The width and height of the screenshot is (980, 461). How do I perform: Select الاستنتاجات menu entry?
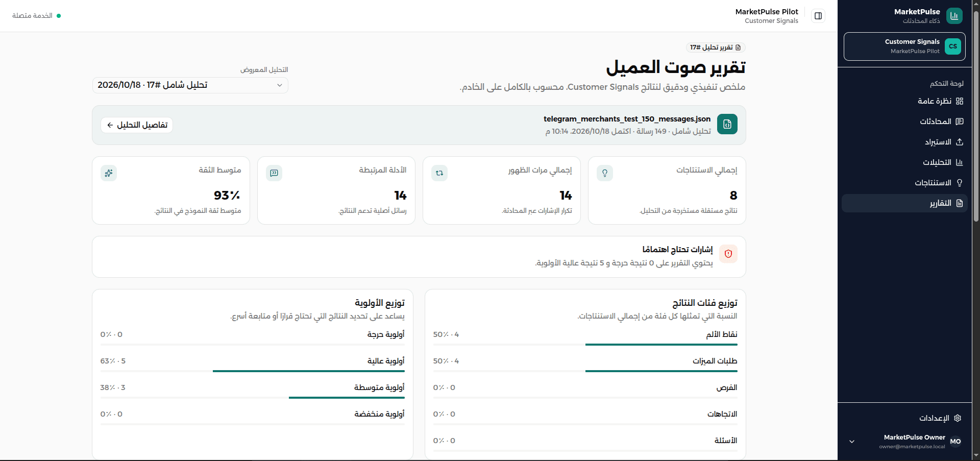(x=904, y=183)
